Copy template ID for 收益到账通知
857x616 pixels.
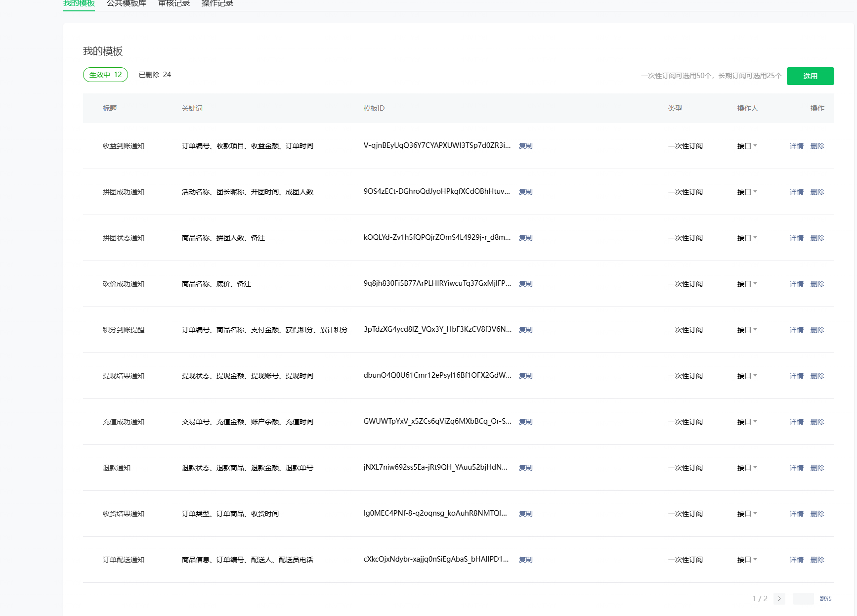525,146
